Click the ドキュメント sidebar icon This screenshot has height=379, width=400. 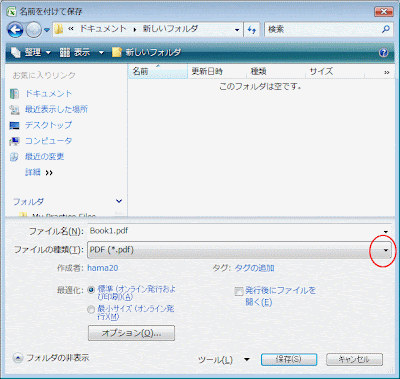[x=14, y=94]
